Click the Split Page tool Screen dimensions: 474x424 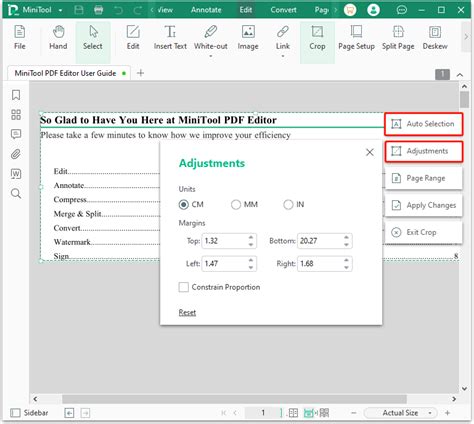click(x=398, y=37)
